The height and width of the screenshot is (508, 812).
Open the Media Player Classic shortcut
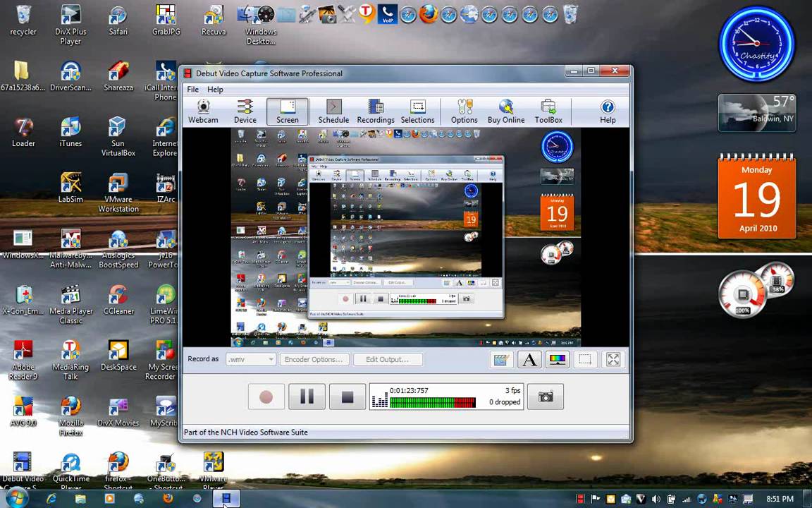(70, 304)
